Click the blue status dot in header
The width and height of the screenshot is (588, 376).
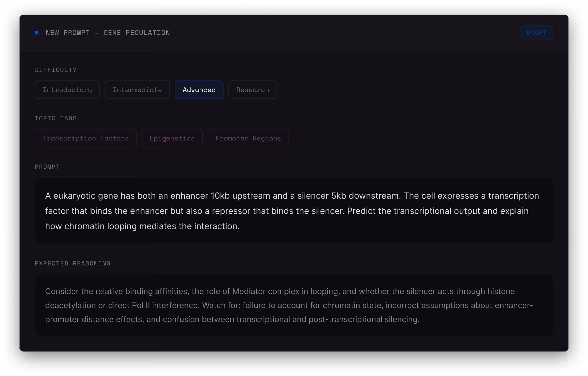pyautogui.click(x=37, y=33)
